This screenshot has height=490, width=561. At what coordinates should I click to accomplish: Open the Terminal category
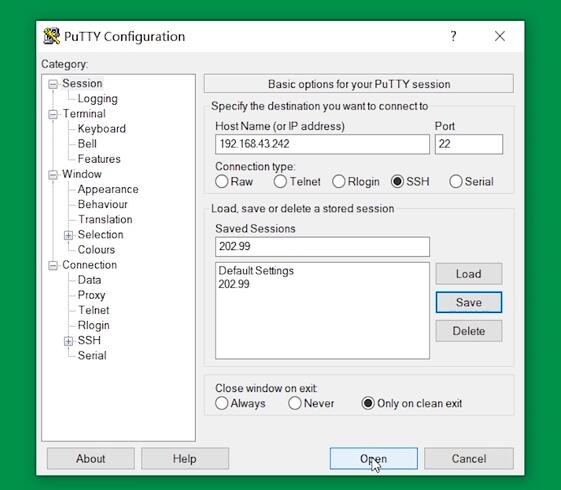coord(84,114)
